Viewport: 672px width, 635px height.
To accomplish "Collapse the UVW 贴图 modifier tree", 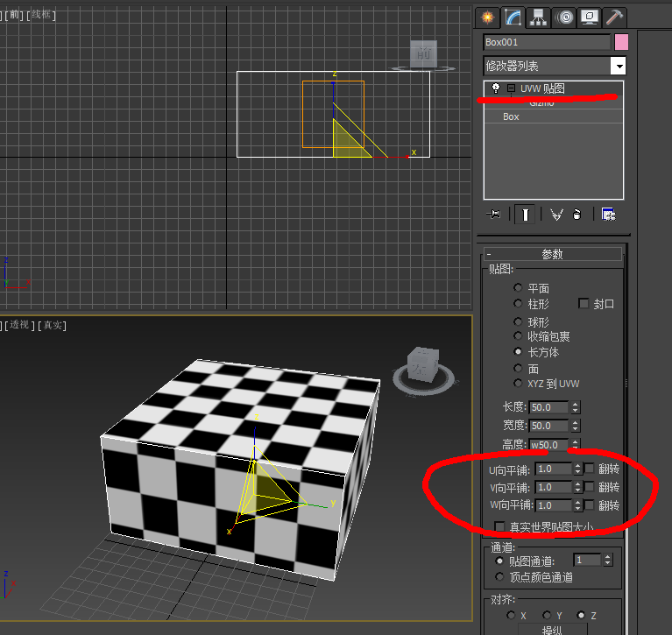I will click(x=511, y=88).
